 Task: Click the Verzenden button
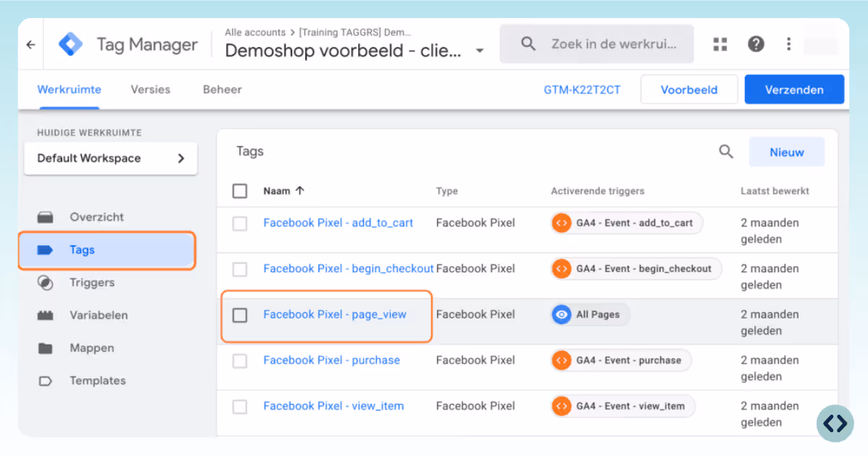794,90
